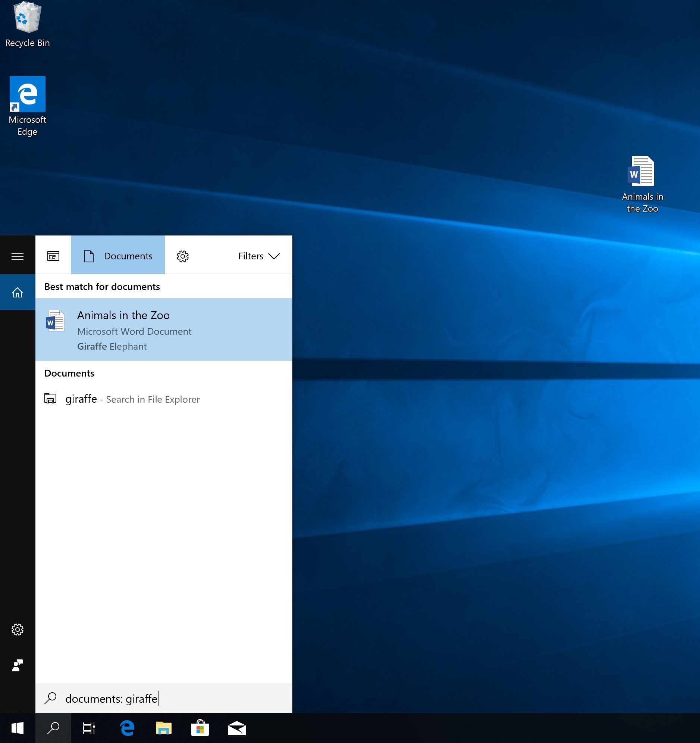
Task: Open the Start menu from the taskbar
Action: click(x=17, y=728)
